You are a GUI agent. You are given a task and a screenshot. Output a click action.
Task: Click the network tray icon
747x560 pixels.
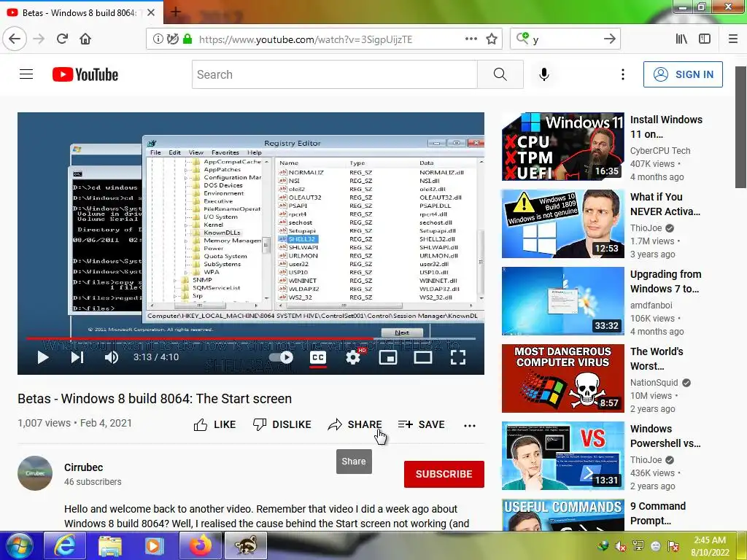[638, 546]
